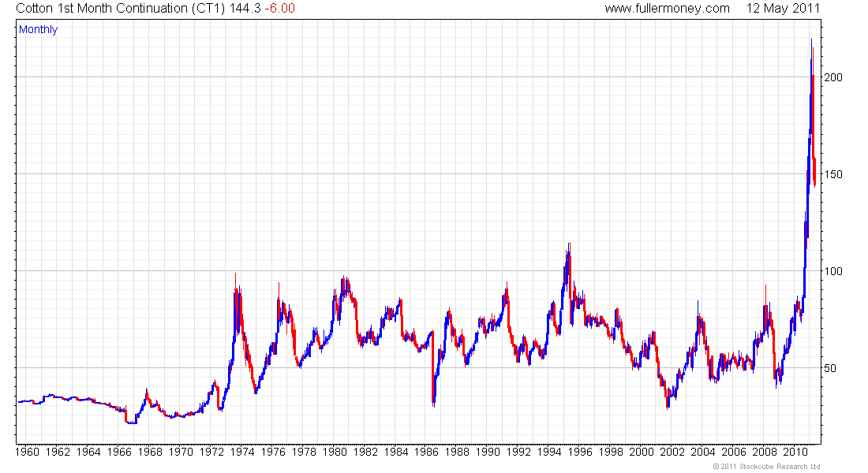
Task: Click the 2010 year axis label
Action: pyautogui.click(x=795, y=452)
